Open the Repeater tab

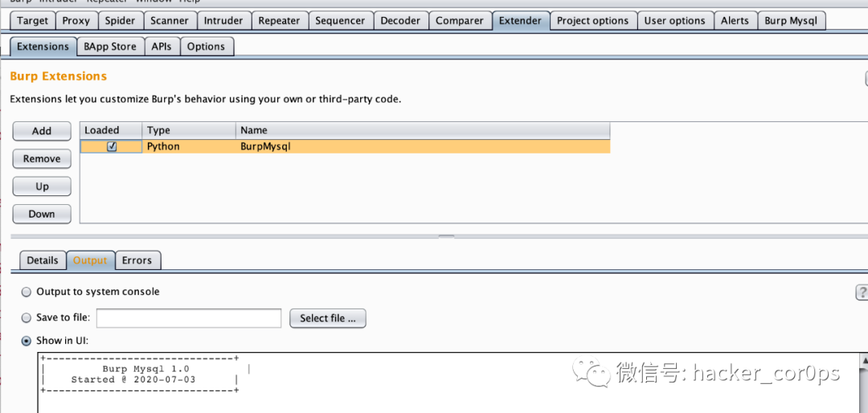[x=280, y=20]
